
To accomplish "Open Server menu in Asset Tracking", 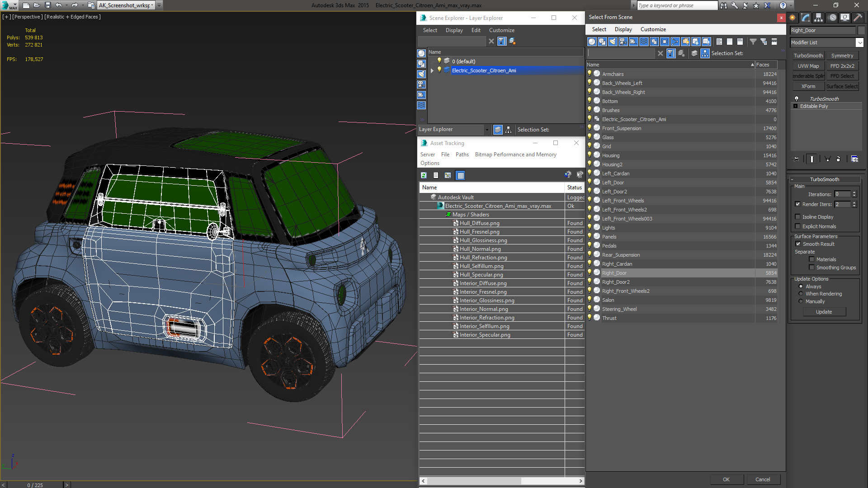I will [427, 155].
